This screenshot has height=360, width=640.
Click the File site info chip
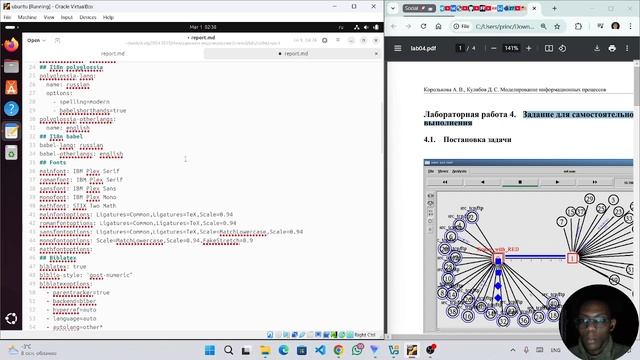click(x=461, y=26)
